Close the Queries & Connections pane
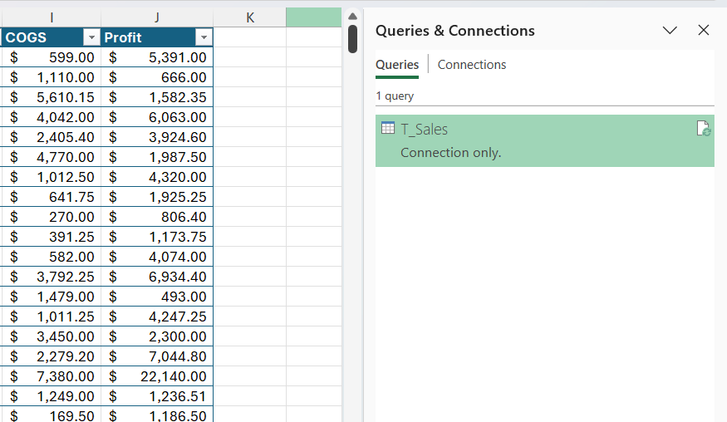Image resolution: width=727 pixels, height=422 pixels. pos(703,30)
